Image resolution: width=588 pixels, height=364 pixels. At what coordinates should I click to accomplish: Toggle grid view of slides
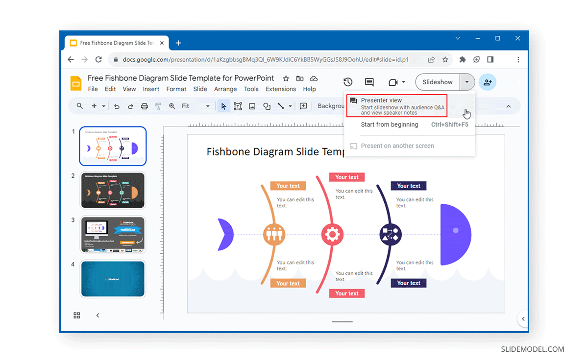tap(76, 315)
